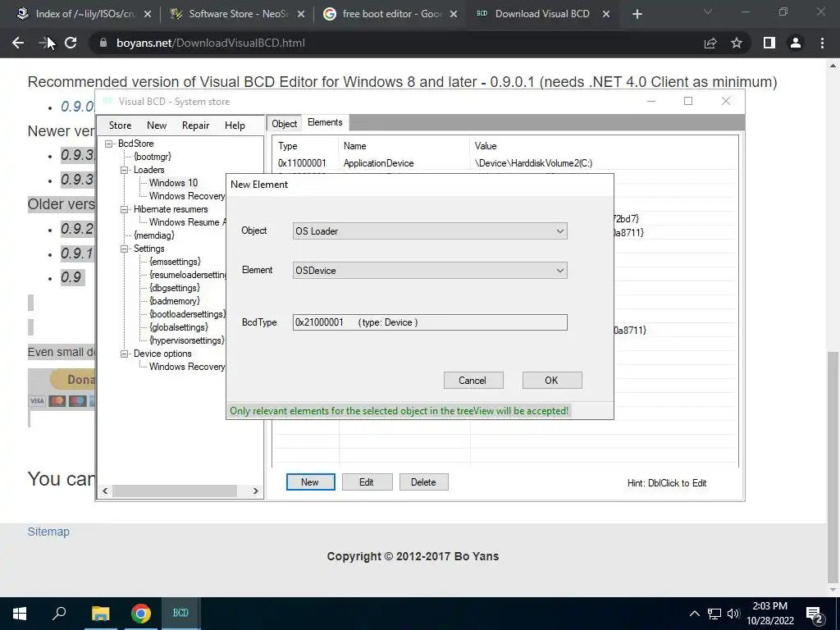Viewport: 840px width, 630px height.
Task: Switch to the Elements tab
Action: click(325, 123)
